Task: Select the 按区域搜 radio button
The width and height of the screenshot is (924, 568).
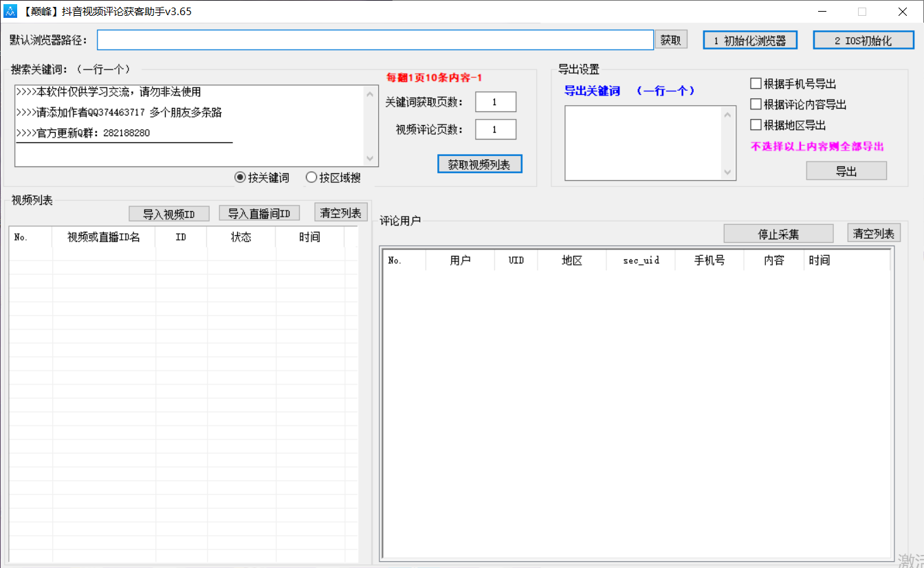Action: click(x=311, y=177)
